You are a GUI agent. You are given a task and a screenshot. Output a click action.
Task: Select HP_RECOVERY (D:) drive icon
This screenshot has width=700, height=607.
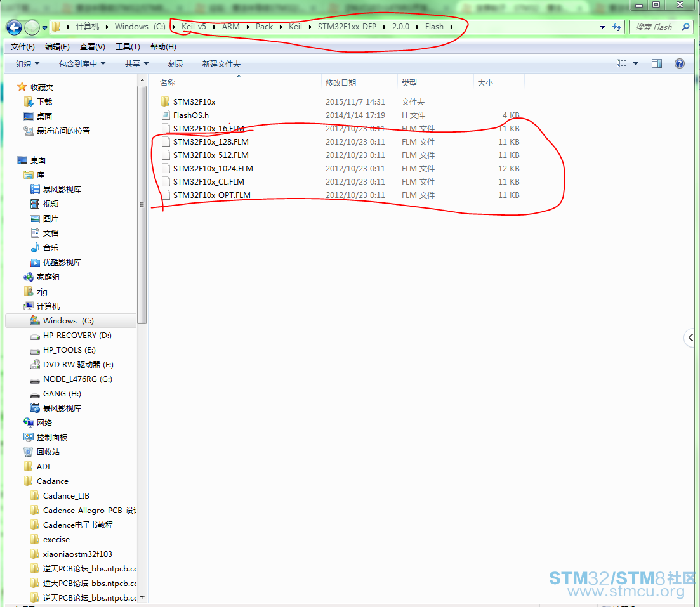pos(35,336)
